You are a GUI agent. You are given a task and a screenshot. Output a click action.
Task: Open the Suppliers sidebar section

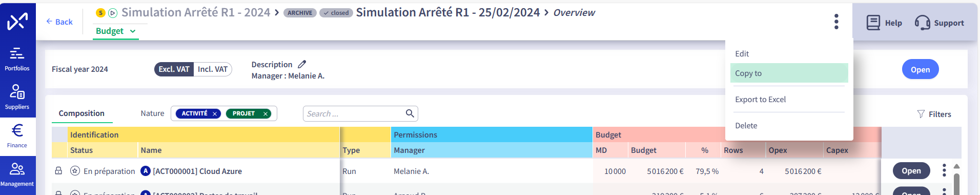point(17,98)
